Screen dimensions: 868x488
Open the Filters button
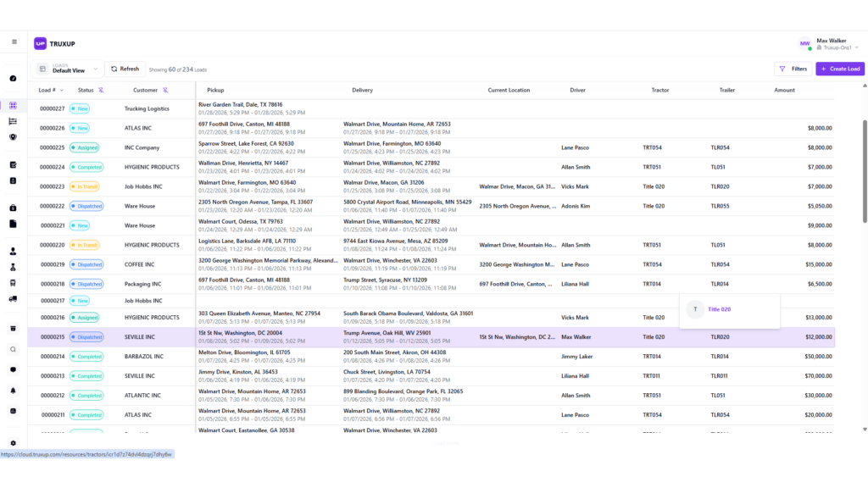[x=793, y=69]
